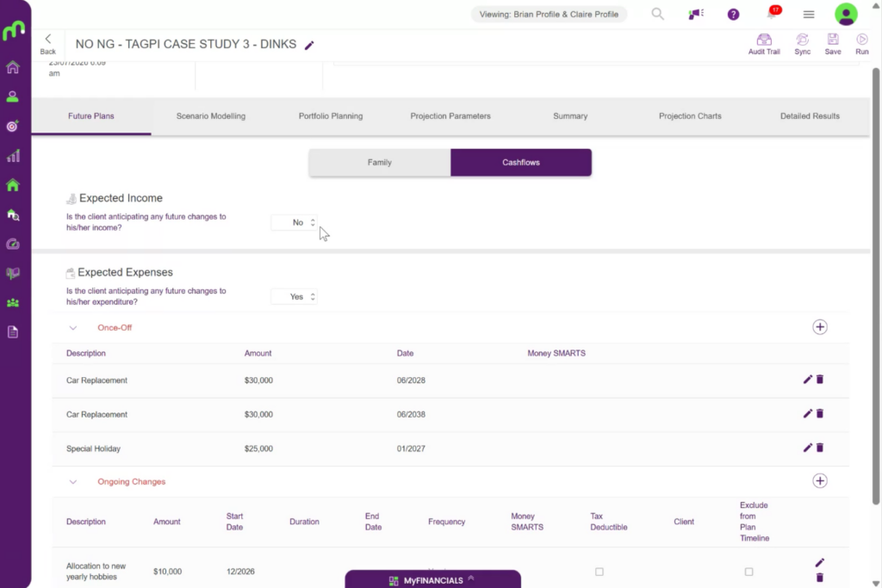This screenshot has height=588, width=882.
Task: Click the Expected Expenses heading
Action: point(125,272)
